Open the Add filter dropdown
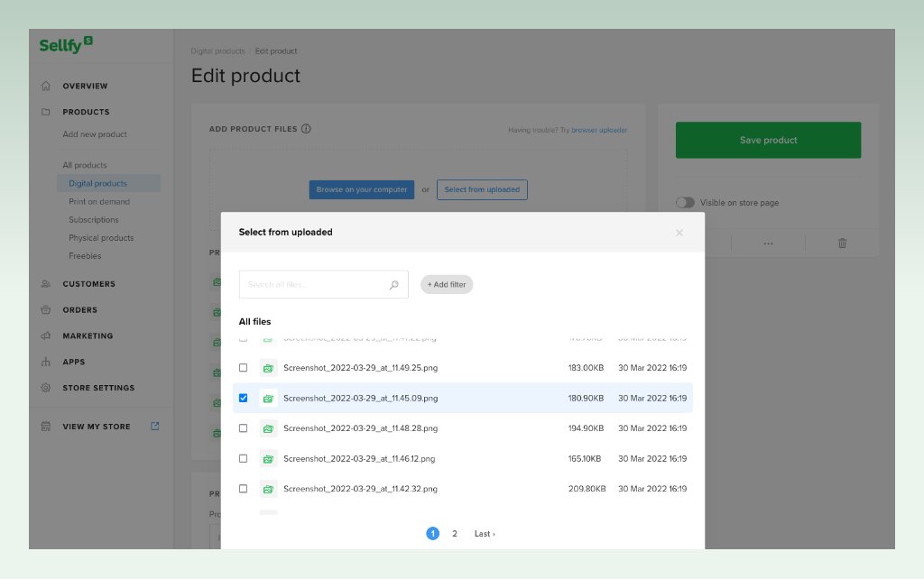This screenshot has width=924, height=579. click(447, 284)
